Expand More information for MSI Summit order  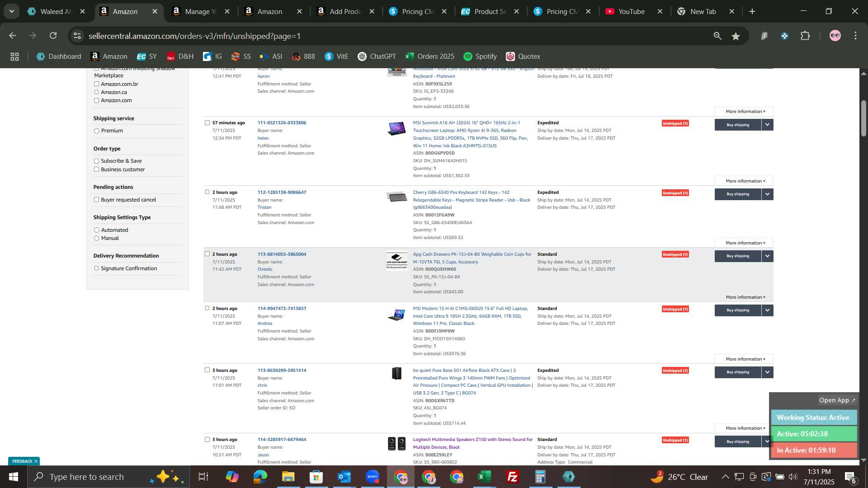tap(745, 181)
